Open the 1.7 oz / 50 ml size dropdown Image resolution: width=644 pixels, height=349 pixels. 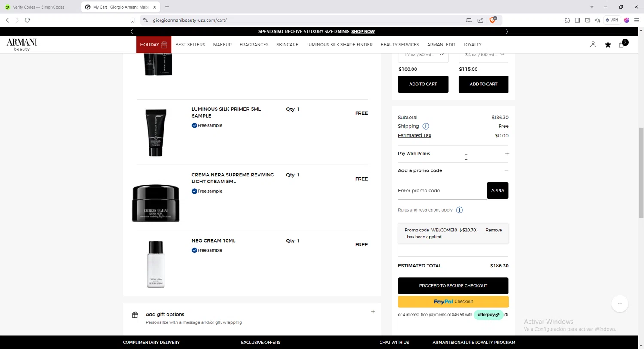(x=423, y=55)
